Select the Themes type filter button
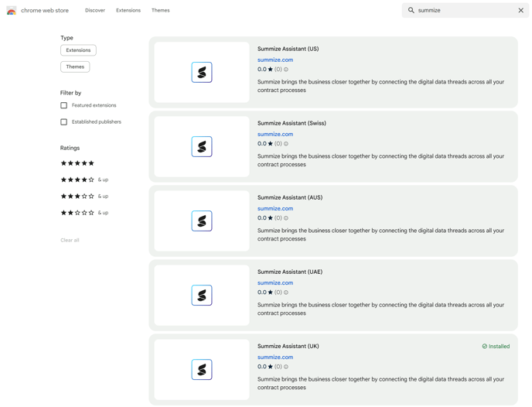Screen dimensions: 532x407 (x=75, y=67)
